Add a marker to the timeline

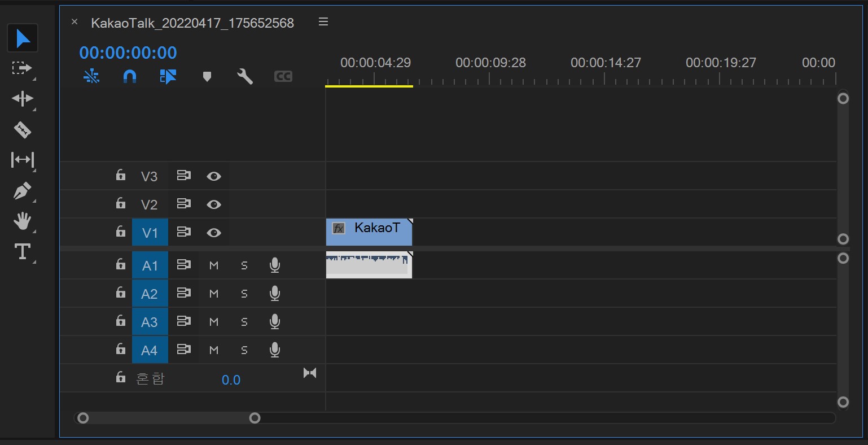click(207, 76)
